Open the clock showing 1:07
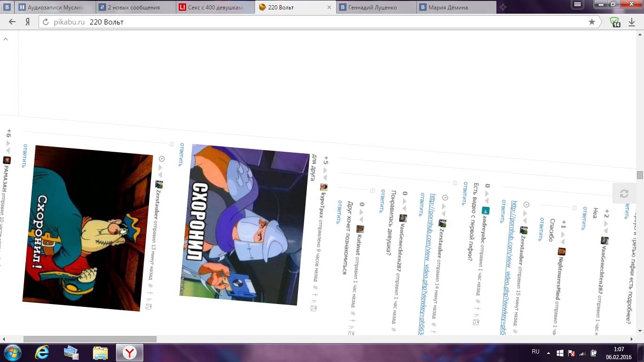This screenshot has height=362, width=644. click(x=619, y=353)
